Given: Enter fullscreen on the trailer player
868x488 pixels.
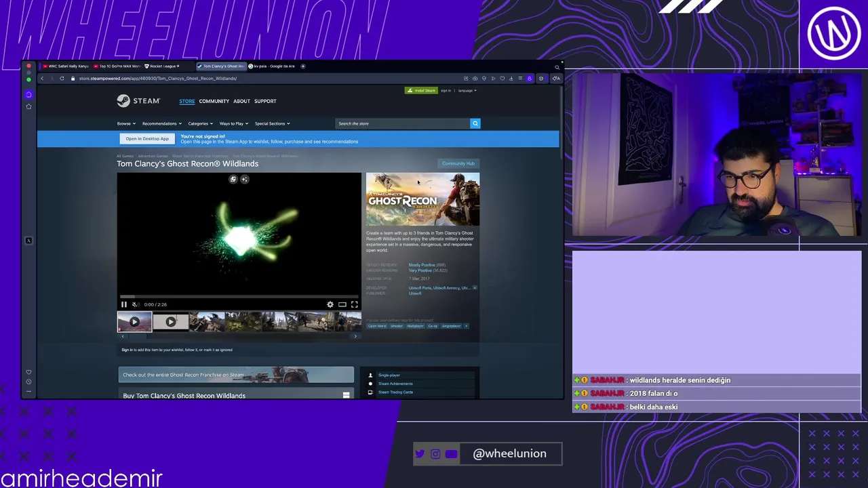Looking at the screenshot, I should 354,304.
